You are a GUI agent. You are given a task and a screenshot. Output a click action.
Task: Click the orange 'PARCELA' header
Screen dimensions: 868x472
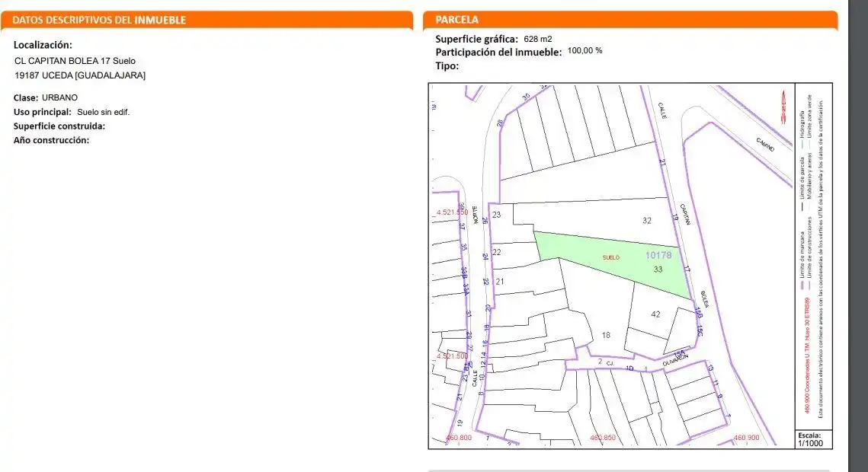tap(630, 20)
